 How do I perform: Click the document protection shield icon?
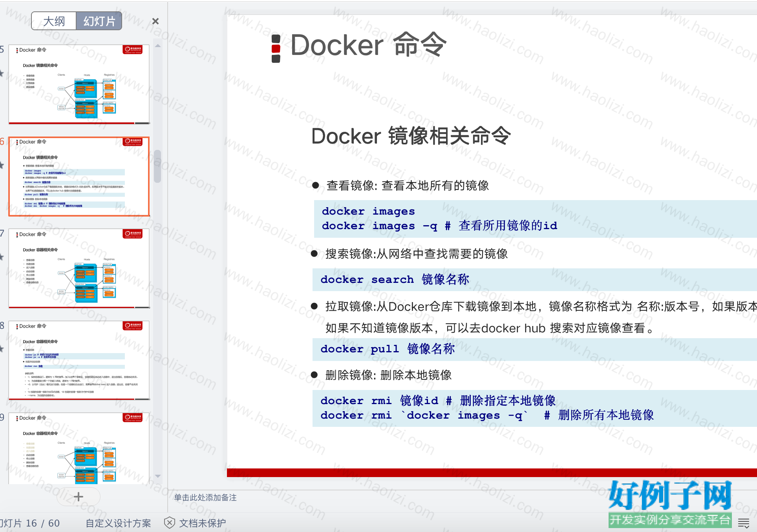[170, 523]
